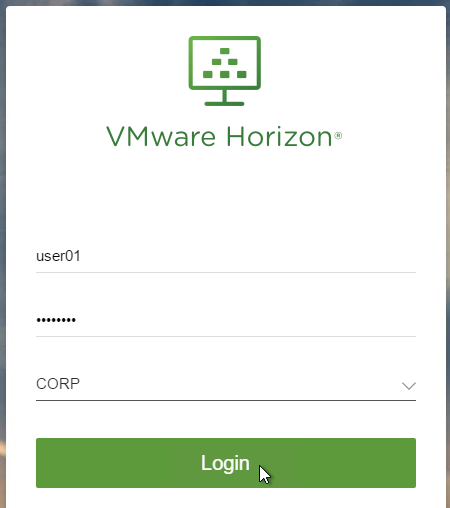Select the "CORP" text in domain selector
This screenshot has height=508, width=450.
point(58,384)
